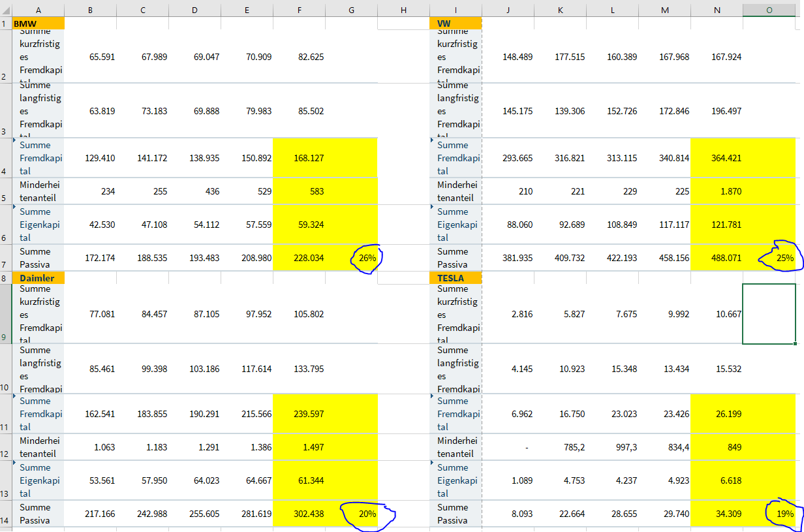Click the cell with value 2.816
804x532 pixels.
pyautogui.click(x=508, y=314)
